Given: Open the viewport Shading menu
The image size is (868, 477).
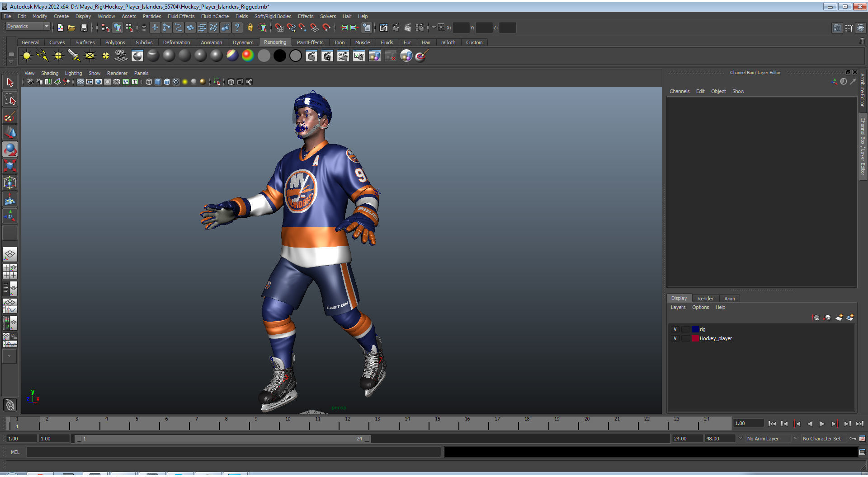Looking at the screenshot, I should (50, 73).
